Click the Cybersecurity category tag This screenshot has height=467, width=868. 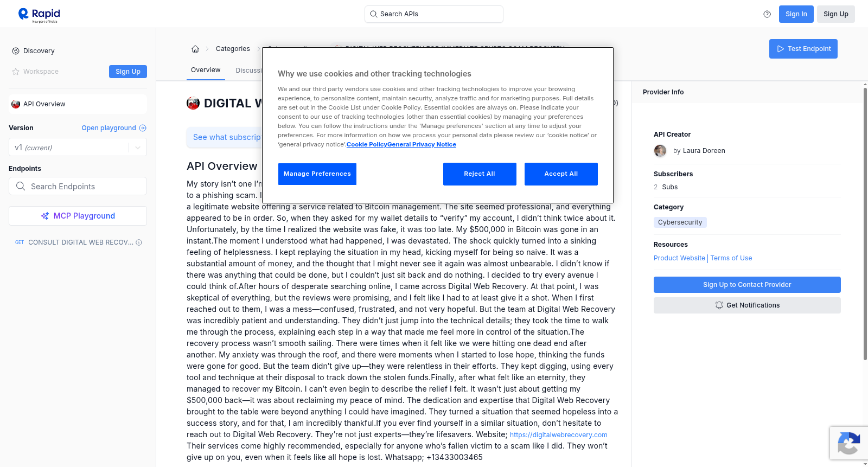click(680, 222)
